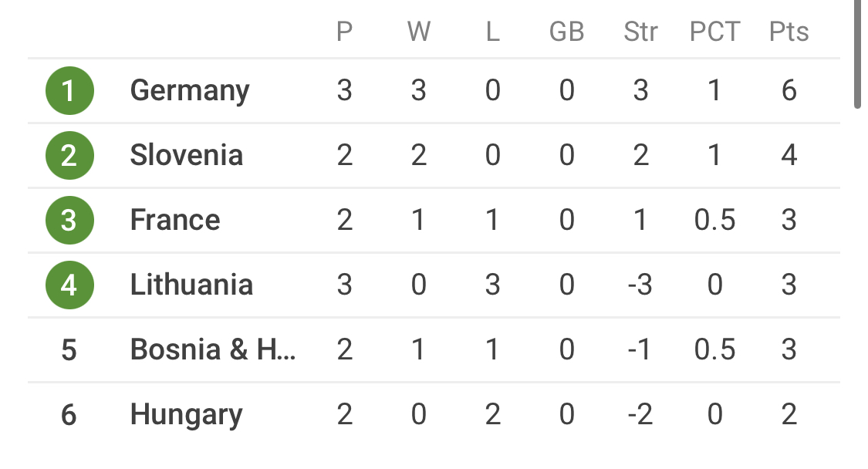The height and width of the screenshot is (469, 868).
Task: Sort by the W column header
Action: coord(418,32)
